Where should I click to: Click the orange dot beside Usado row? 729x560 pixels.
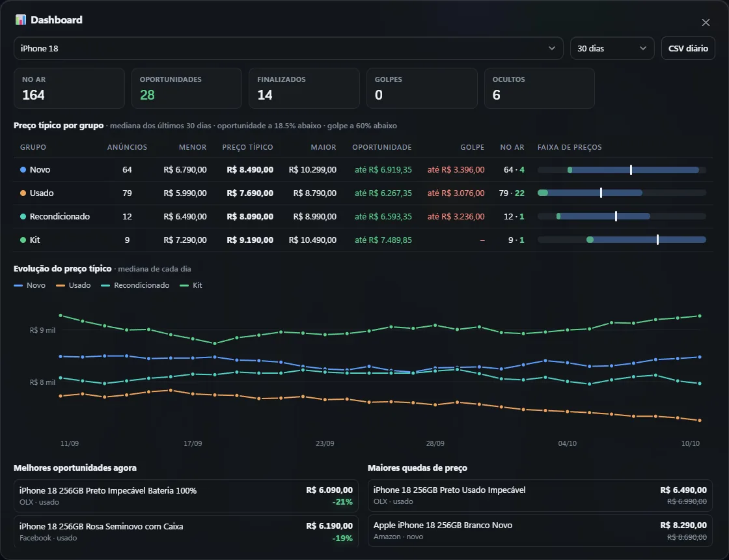click(23, 193)
